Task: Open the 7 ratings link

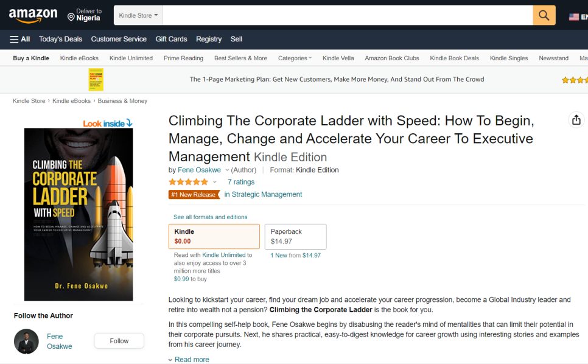Action: point(241,182)
